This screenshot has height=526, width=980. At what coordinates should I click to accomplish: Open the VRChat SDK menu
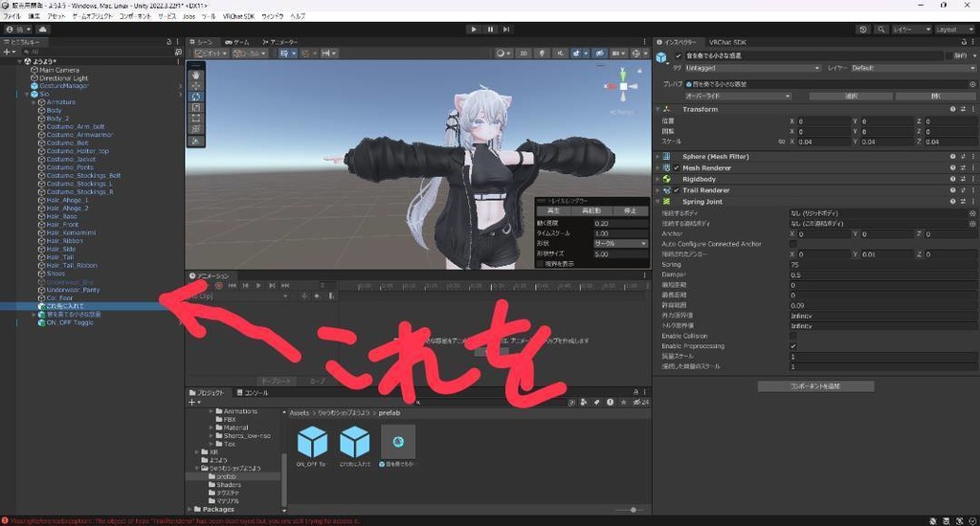[x=238, y=16]
